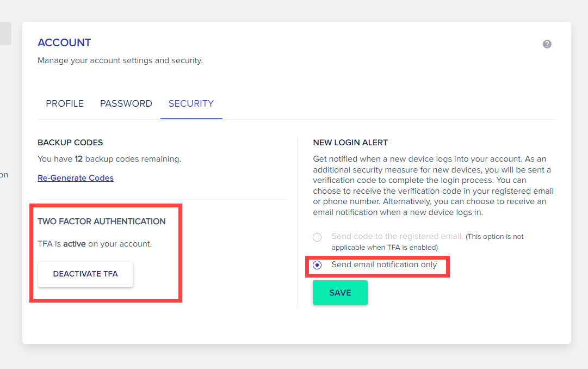Click the bold 'active' TFA status word
Viewport: 588px width, 369px height.
click(x=75, y=244)
